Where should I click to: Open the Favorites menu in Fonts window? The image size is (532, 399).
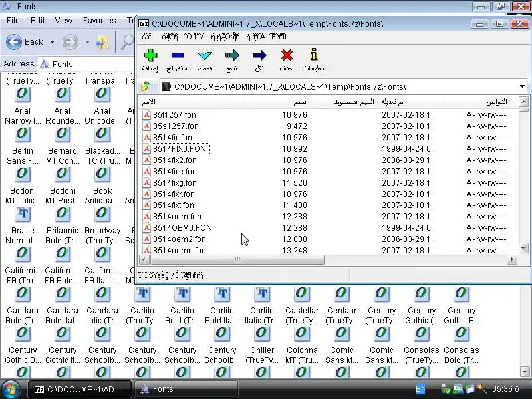[x=99, y=21]
